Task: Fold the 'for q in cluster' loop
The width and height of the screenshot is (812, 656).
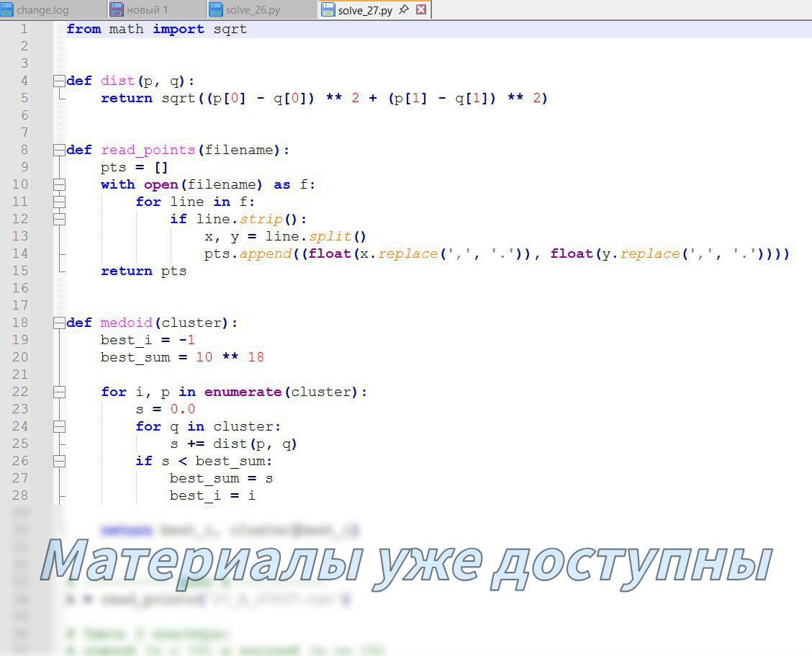Action: [x=59, y=426]
